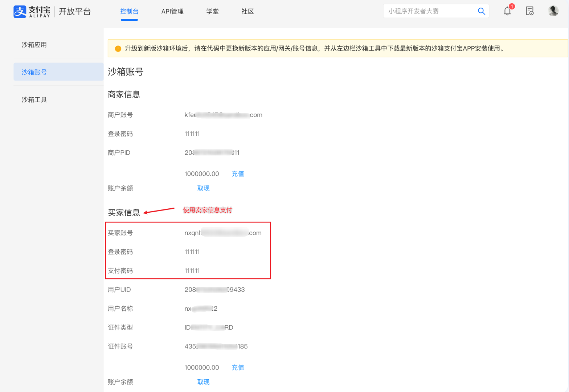Click the 商户PID label
Viewport: 569px width, 392px height.
point(119,152)
